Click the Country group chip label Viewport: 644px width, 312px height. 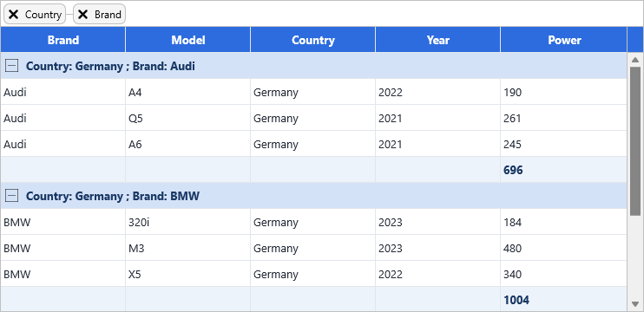pos(43,15)
